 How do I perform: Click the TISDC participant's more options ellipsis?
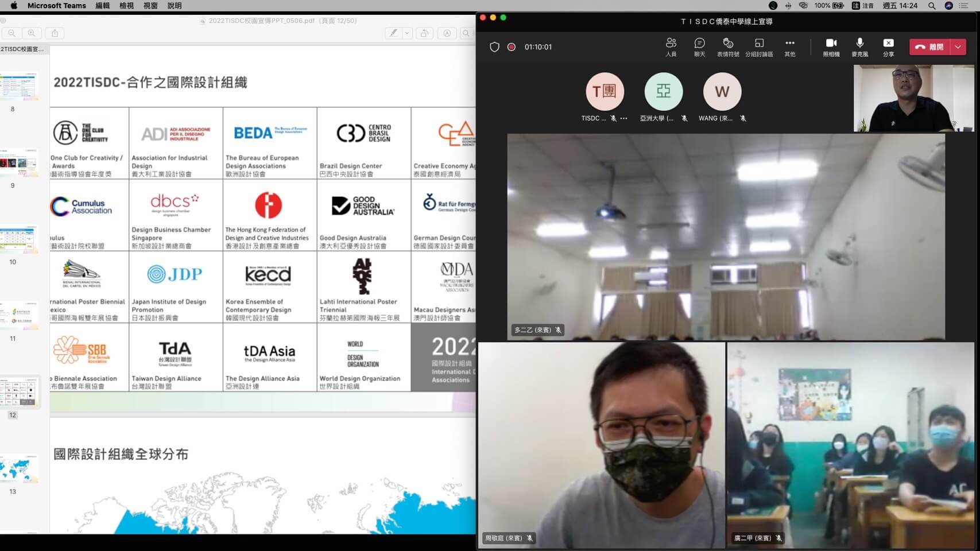tap(624, 118)
